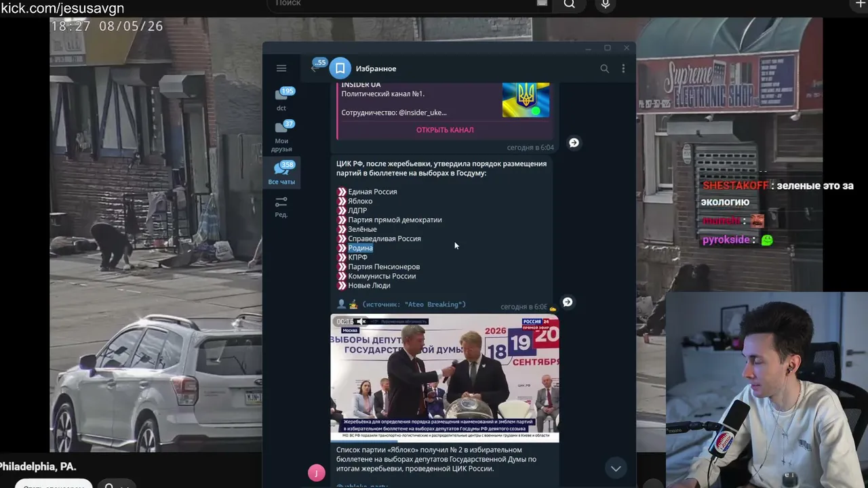Search inside the Избранное chat
Image resolution: width=868 pixels, height=488 pixels.
tap(604, 68)
